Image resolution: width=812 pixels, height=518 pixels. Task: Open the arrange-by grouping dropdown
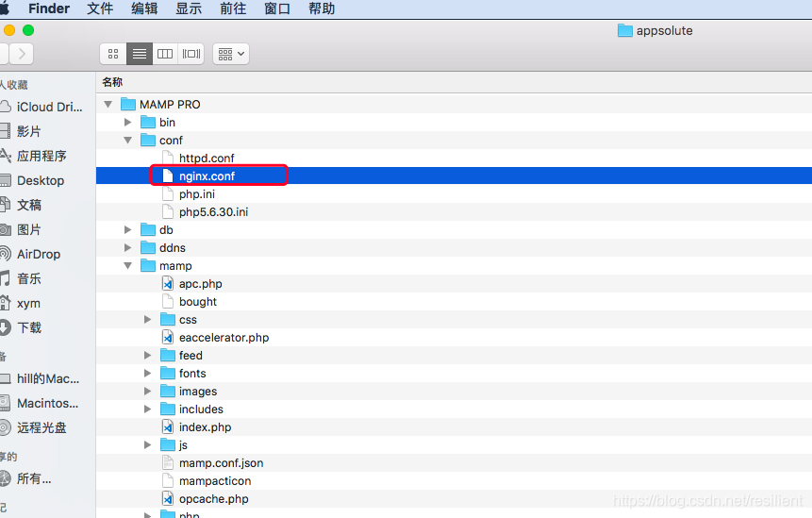tap(231, 54)
